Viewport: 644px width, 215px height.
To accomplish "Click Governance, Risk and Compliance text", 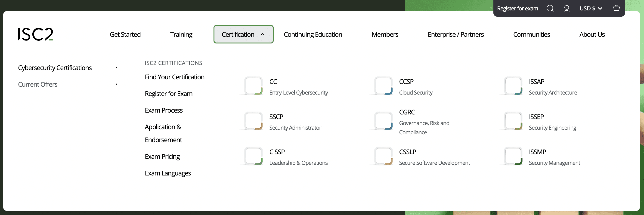I will click(424, 128).
